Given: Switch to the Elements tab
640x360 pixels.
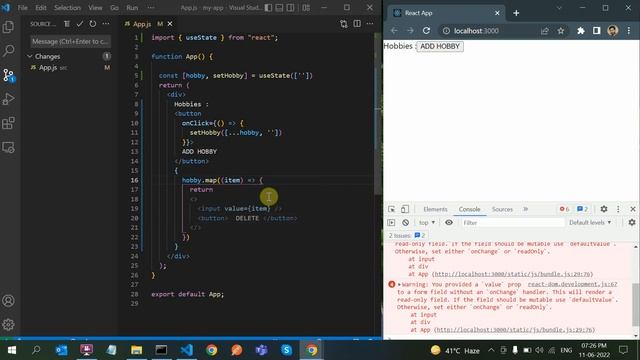Looking at the screenshot, I should (x=435, y=209).
